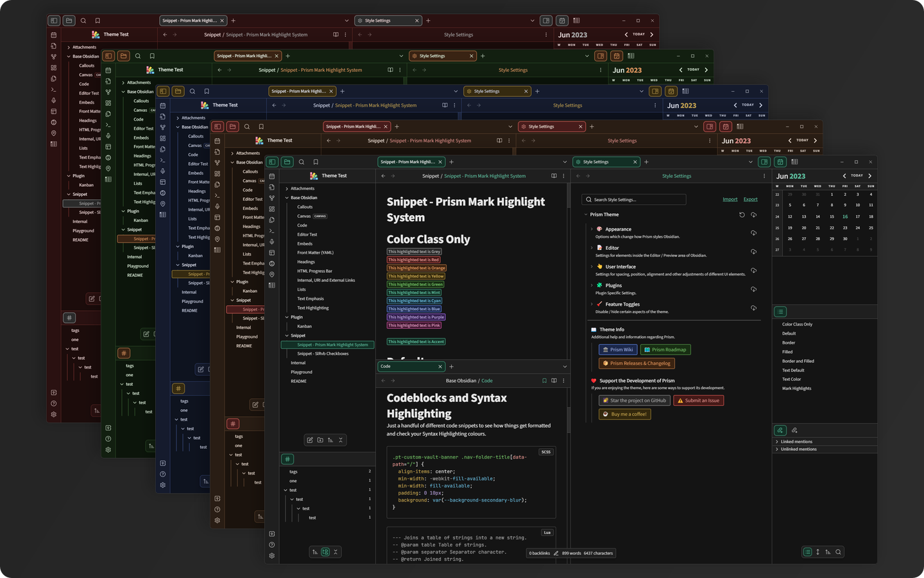Create a new folder in front window file explorer

(320, 440)
